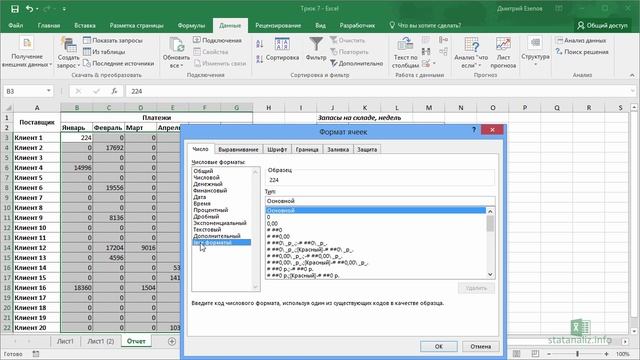Select Денежный number format

pyautogui.click(x=208, y=184)
